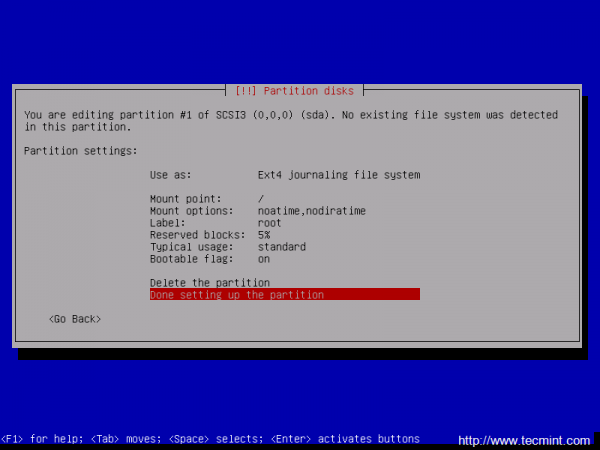Select the "Bootable flag:" label
This screenshot has width=600, height=450.
pos(191,259)
